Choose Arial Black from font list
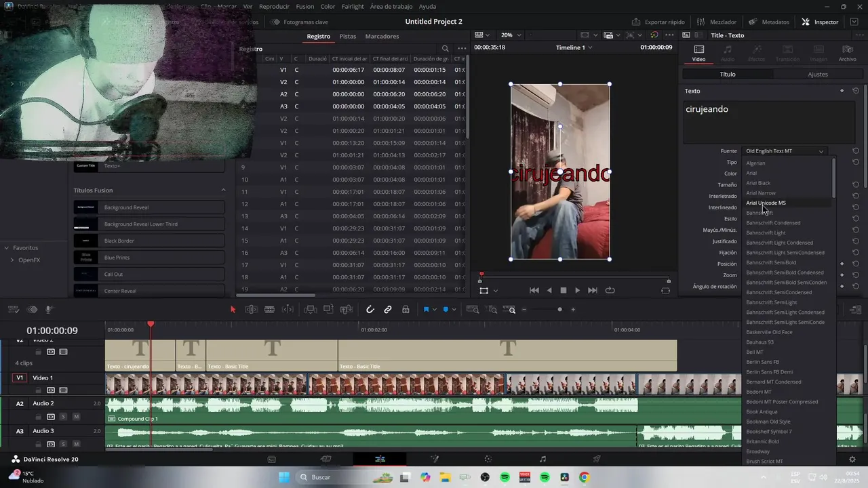 click(758, 183)
